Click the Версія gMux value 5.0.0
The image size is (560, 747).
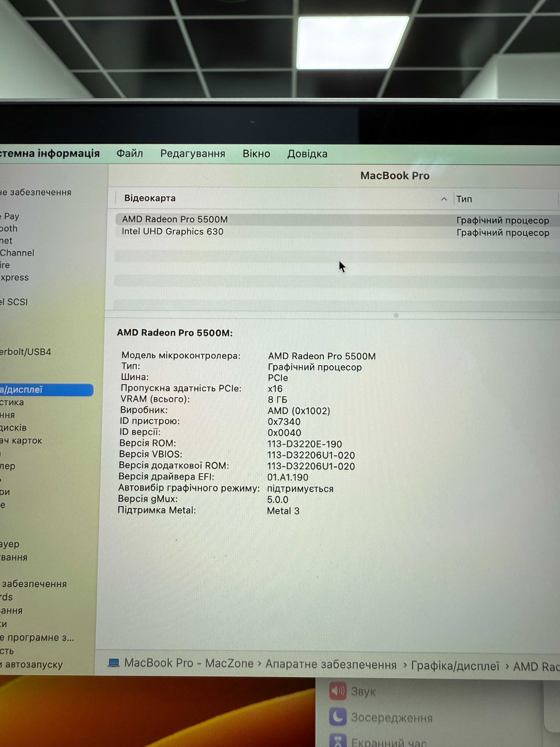pyautogui.click(x=278, y=500)
